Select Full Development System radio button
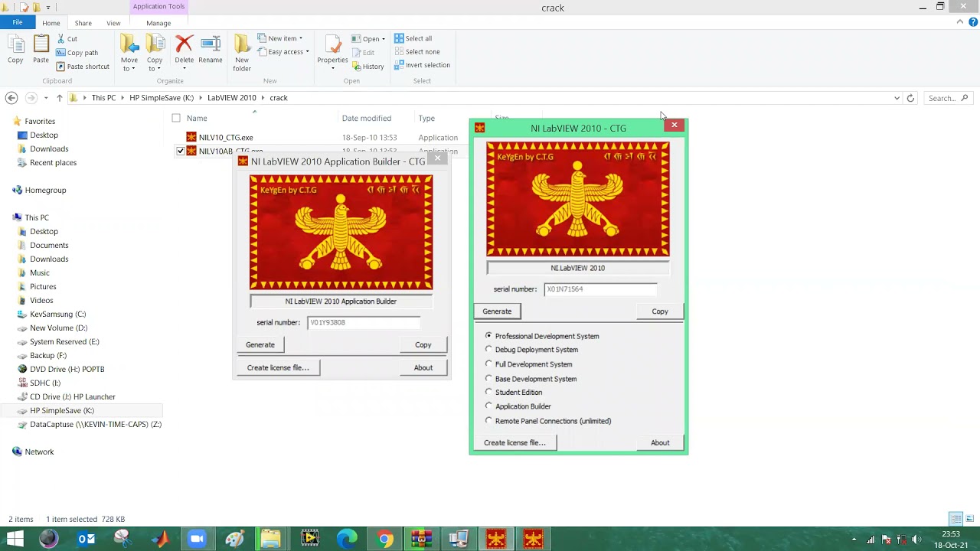The height and width of the screenshot is (551, 980). pyautogui.click(x=488, y=364)
